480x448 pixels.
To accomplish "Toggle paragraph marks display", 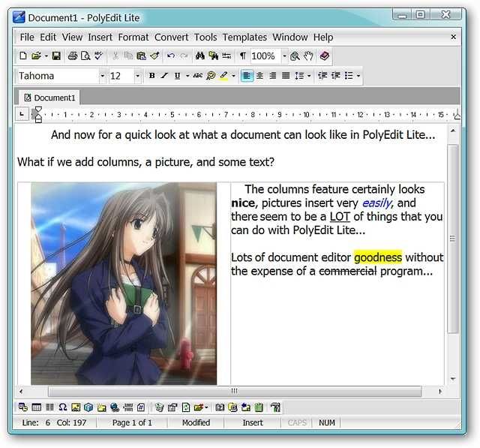I will [243, 56].
